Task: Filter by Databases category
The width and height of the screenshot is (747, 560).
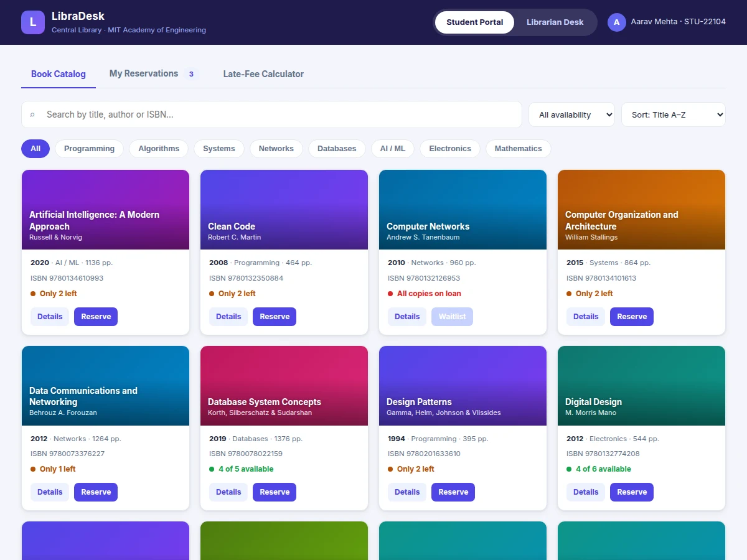Action: (x=337, y=149)
